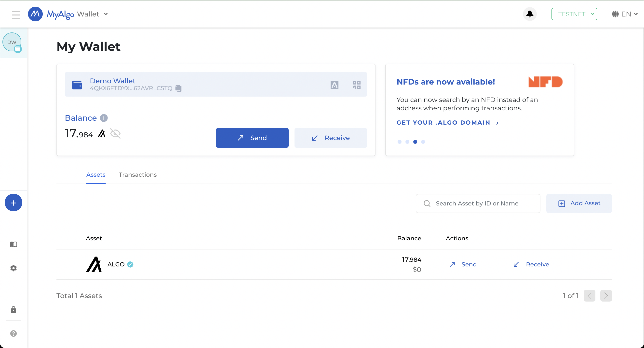Image resolution: width=644 pixels, height=348 pixels.
Task: Click the Balance info icon
Action: pyautogui.click(x=104, y=118)
